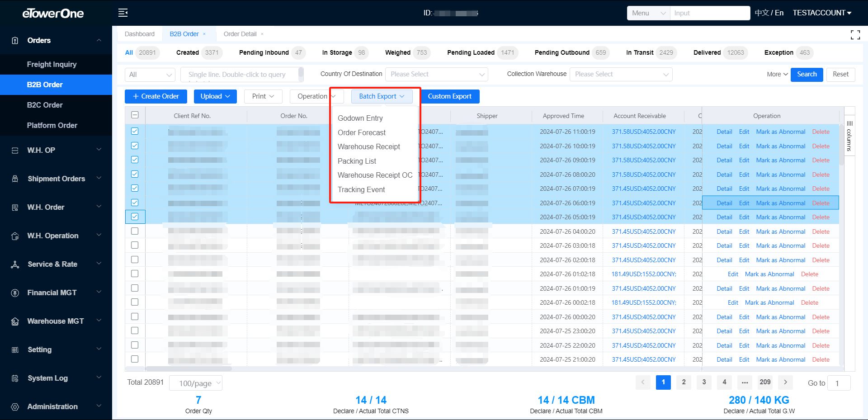Go to next page arrow
The width and height of the screenshot is (868, 420).
[785, 382]
